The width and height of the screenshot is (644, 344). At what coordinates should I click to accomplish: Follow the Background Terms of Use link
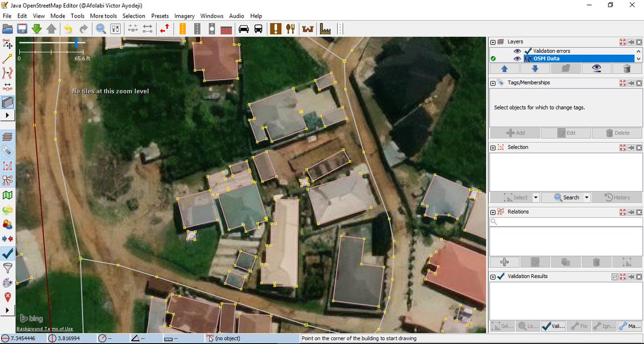pyautogui.click(x=45, y=328)
